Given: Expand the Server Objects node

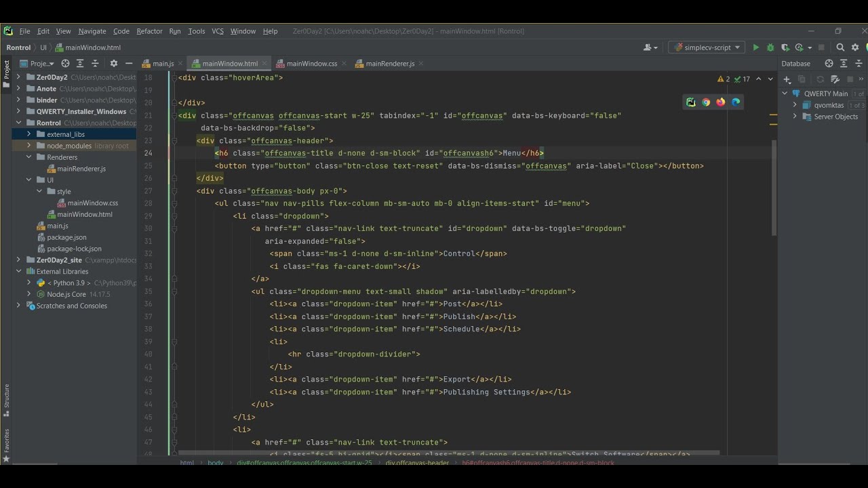Looking at the screenshot, I should point(795,117).
